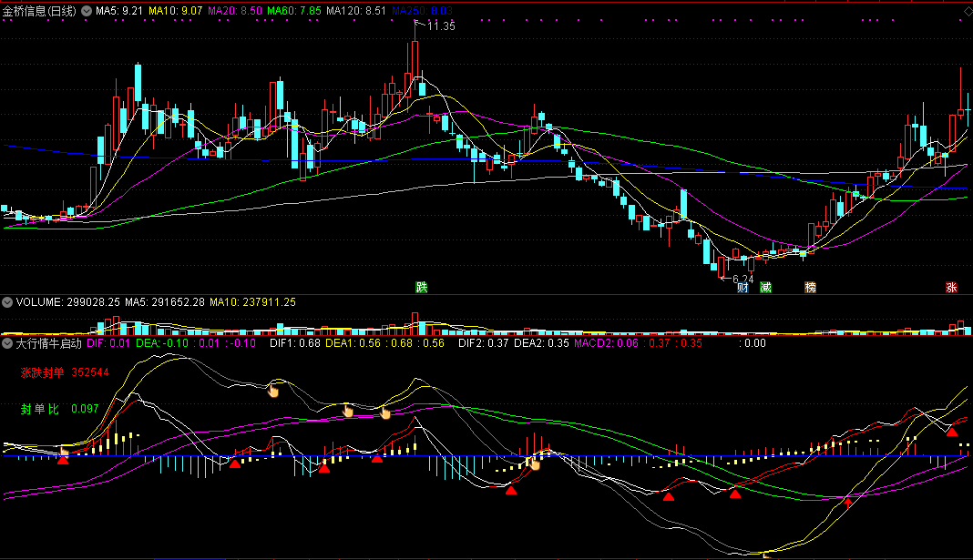
Task: Click the green 封单比 0.097 label
Action: [x=59, y=409]
